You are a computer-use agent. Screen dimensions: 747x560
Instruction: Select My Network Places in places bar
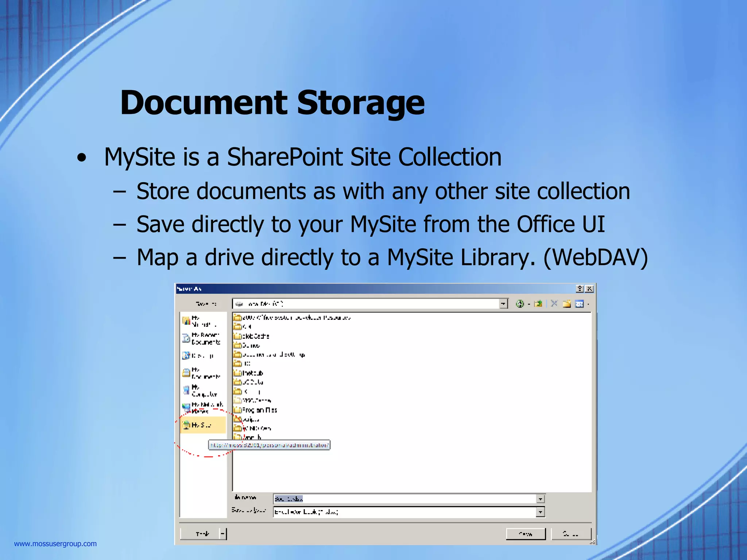point(203,408)
